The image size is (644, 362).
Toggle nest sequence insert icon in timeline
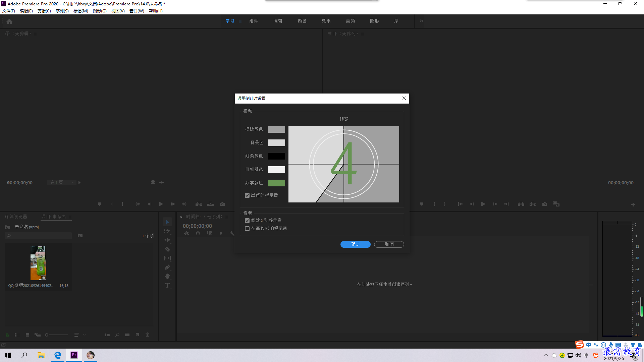[186, 234]
